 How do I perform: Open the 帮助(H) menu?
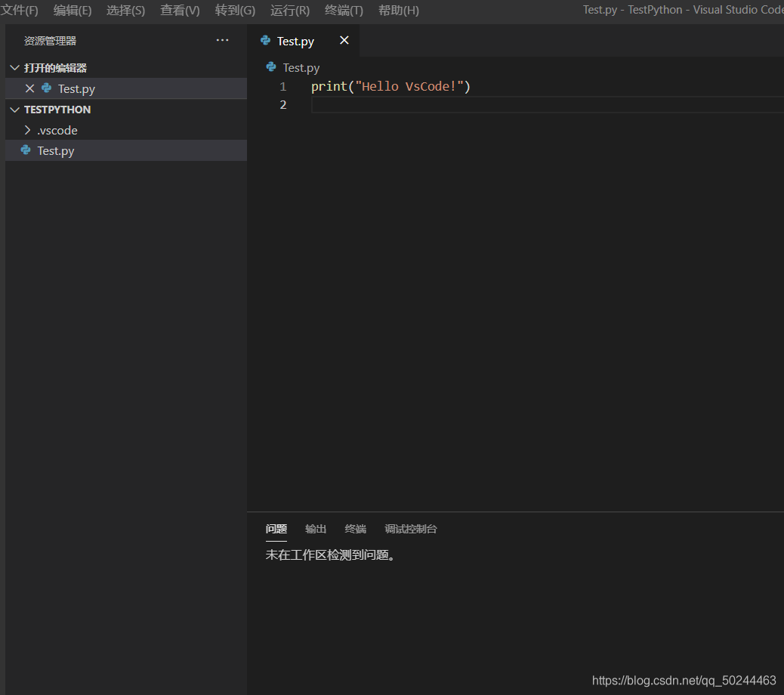398,10
